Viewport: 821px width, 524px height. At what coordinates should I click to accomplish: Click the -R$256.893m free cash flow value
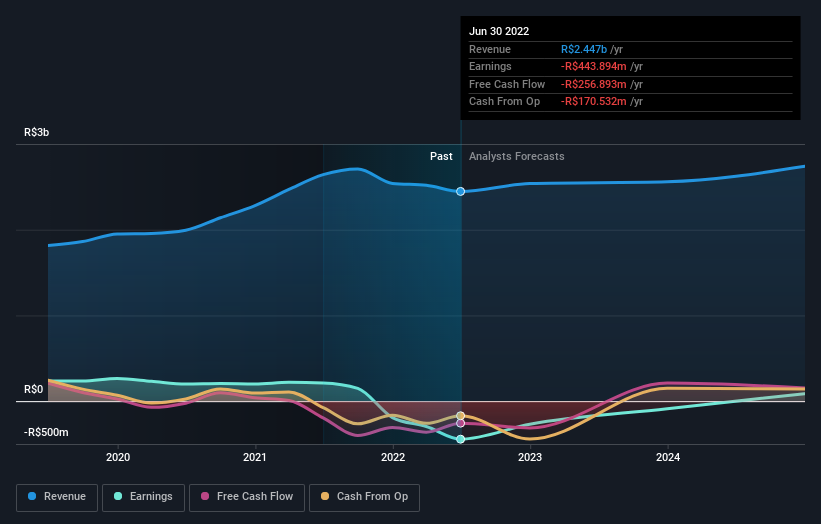(x=594, y=84)
